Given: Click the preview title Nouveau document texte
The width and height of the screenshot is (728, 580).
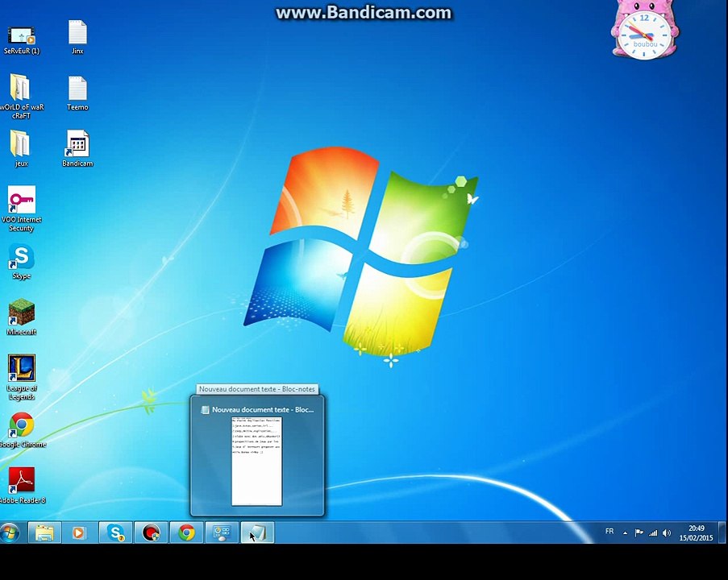Looking at the screenshot, I should click(263, 410).
